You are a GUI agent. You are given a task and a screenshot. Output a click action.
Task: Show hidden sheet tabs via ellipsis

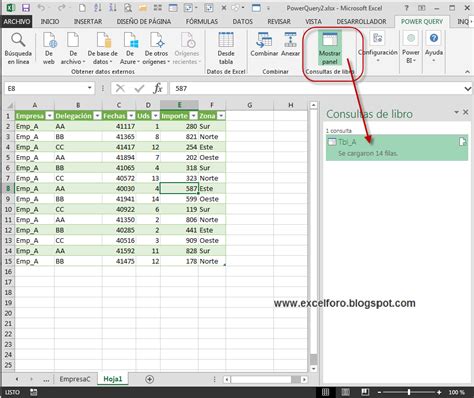46,379
